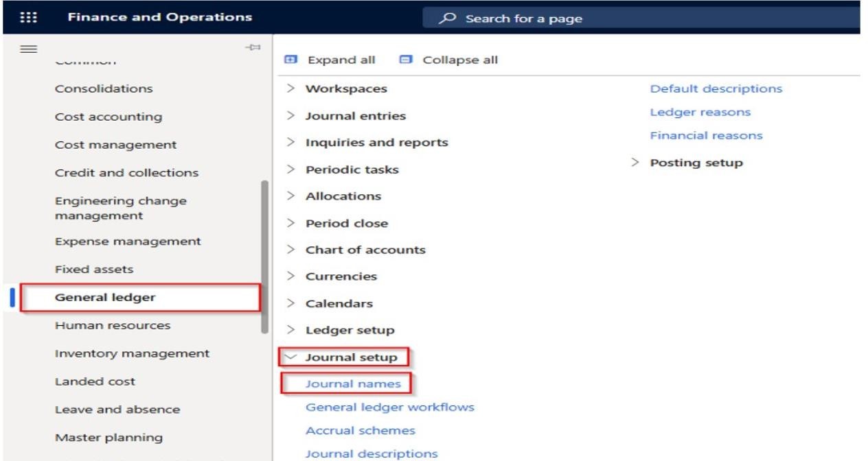Click the Expand all plus icon

click(x=290, y=60)
